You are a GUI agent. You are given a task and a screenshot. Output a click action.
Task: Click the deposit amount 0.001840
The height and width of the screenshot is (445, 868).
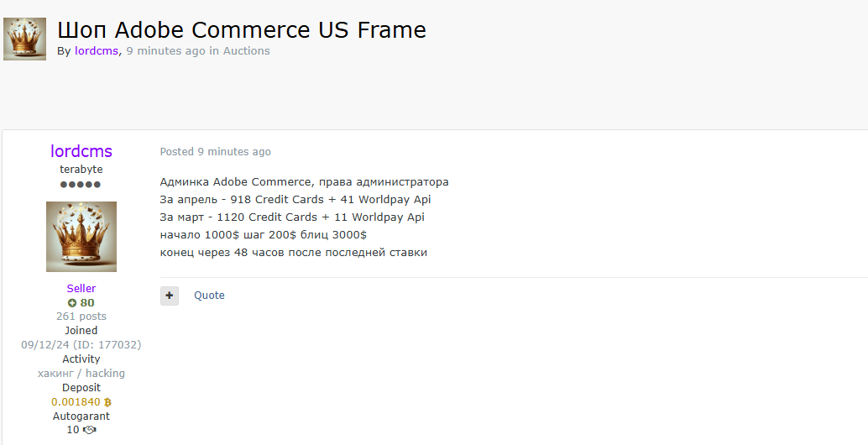(x=76, y=402)
